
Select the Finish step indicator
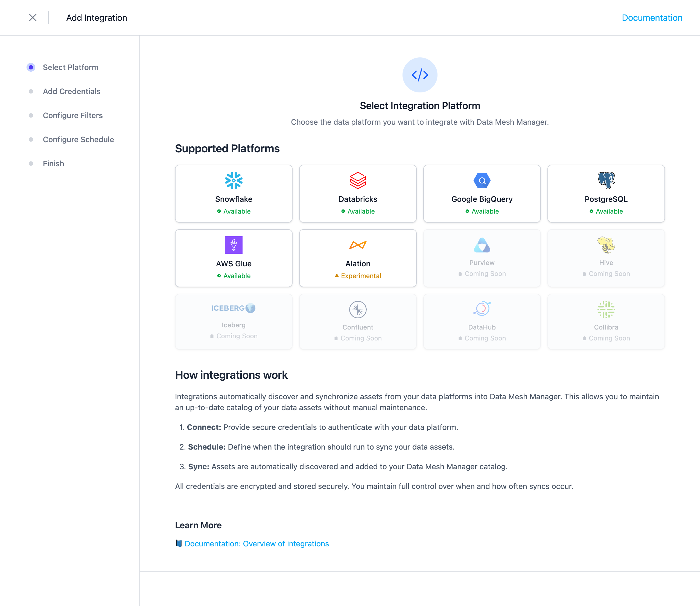[x=31, y=163]
